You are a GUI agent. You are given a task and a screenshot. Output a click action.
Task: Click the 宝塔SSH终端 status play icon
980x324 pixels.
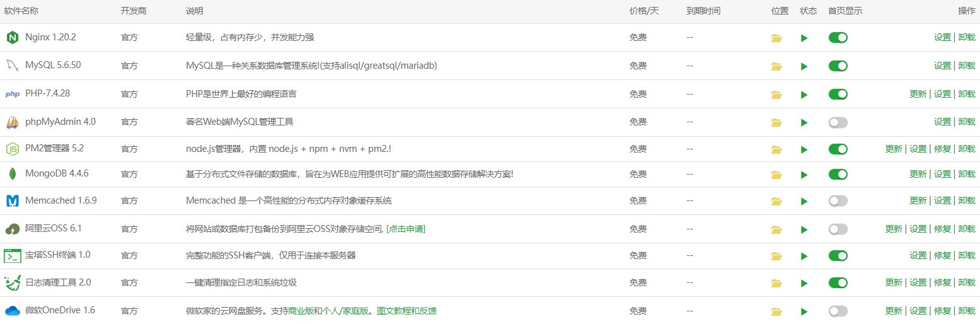click(x=804, y=256)
